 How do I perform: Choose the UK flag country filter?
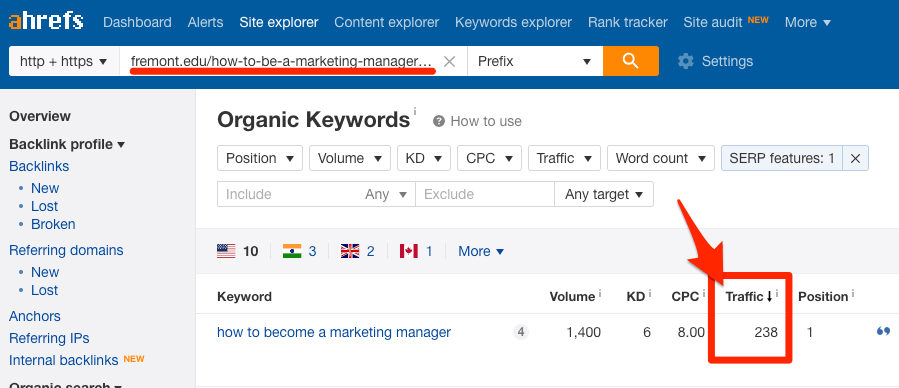pyautogui.click(x=350, y=251)
